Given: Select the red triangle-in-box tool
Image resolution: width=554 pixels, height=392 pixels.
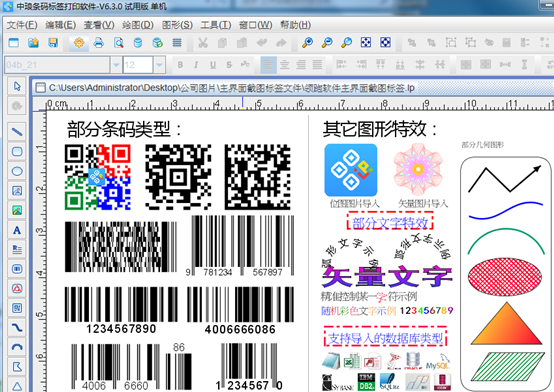Looking at the screenshot, I should (17, 288).
